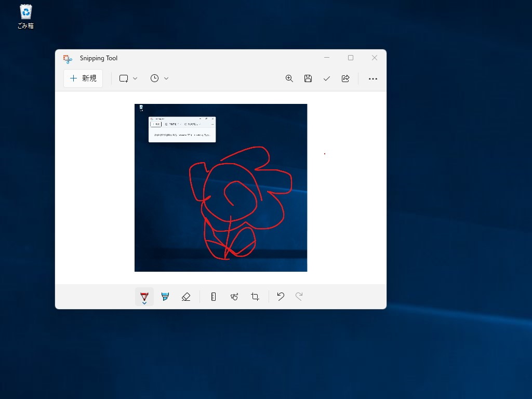Screen dimensions: 532x399
Task: Select the image crop tool
Action: (255, 297)
